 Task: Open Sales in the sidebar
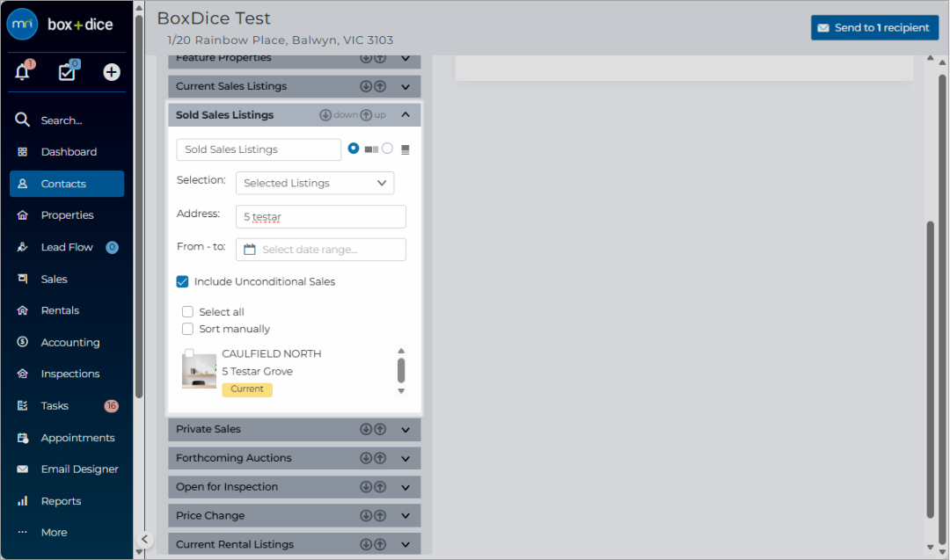pos(67,279)
